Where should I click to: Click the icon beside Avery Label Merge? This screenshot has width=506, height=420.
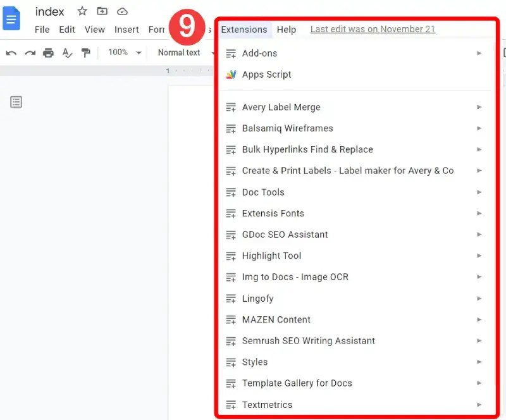coord(231,107)
